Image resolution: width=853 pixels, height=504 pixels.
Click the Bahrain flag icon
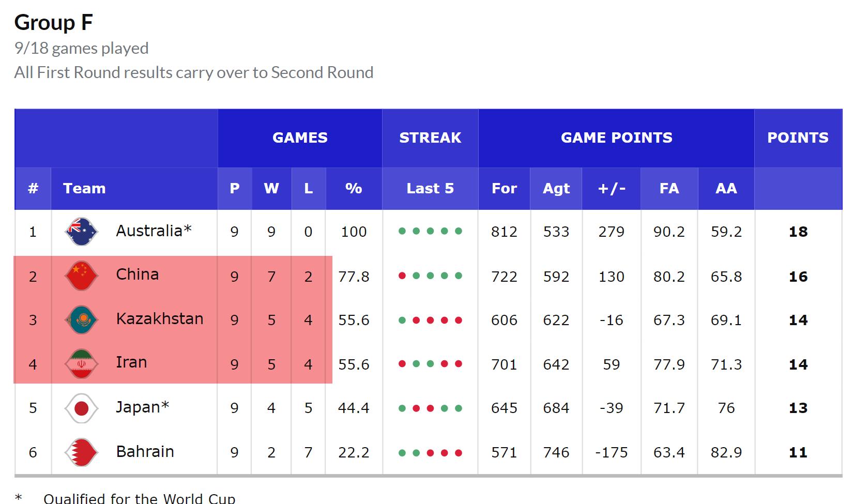click(82, 452)
